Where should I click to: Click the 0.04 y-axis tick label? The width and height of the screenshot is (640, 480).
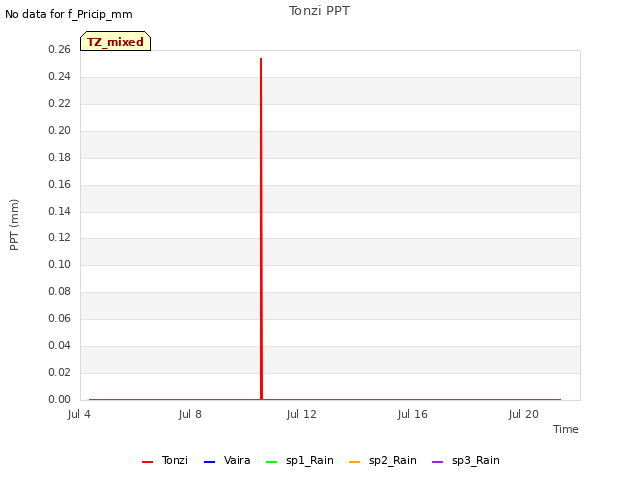pyautogui.click(x=60, y=345)
